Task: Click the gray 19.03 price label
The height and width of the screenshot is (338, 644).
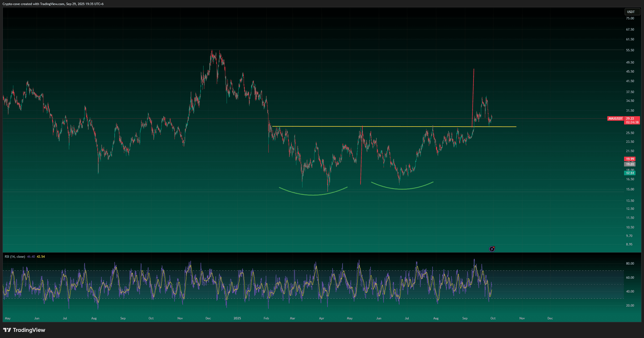Action: point(630,164)
